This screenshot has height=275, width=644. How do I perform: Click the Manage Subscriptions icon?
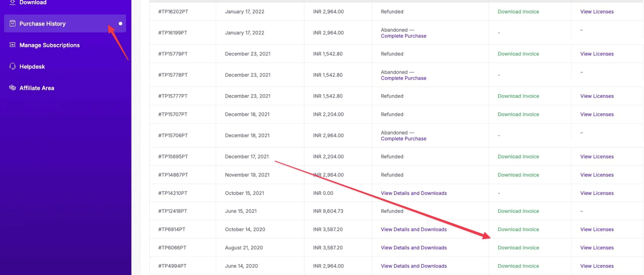tap(12, 45)
